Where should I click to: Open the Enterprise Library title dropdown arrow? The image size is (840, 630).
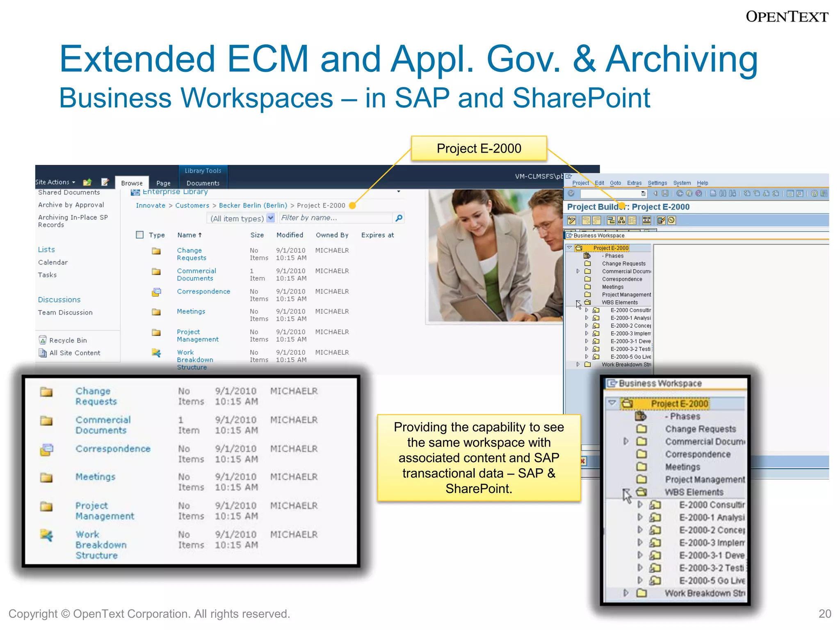click(399, 192)
